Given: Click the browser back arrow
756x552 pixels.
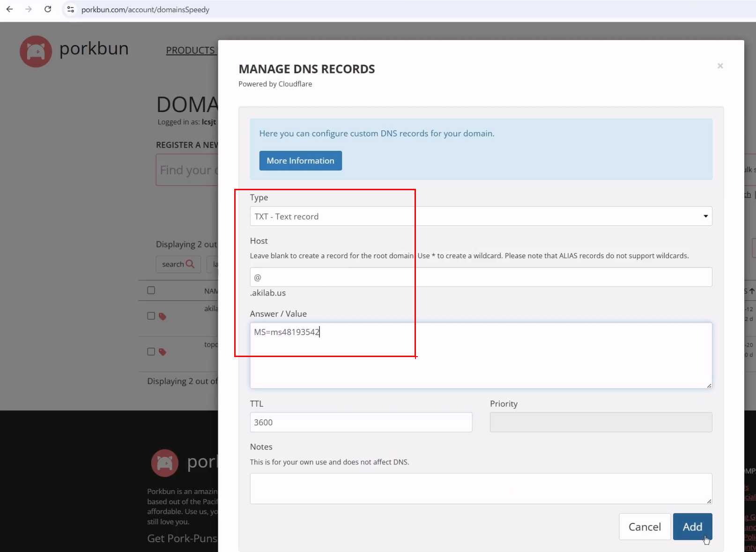Looking at the screenshot, I should pos(9,9).
